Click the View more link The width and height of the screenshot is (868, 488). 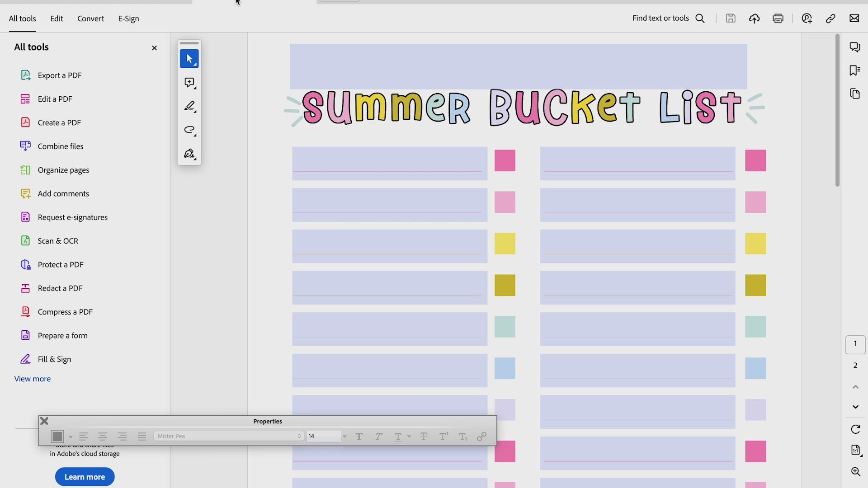click(32, 379)
